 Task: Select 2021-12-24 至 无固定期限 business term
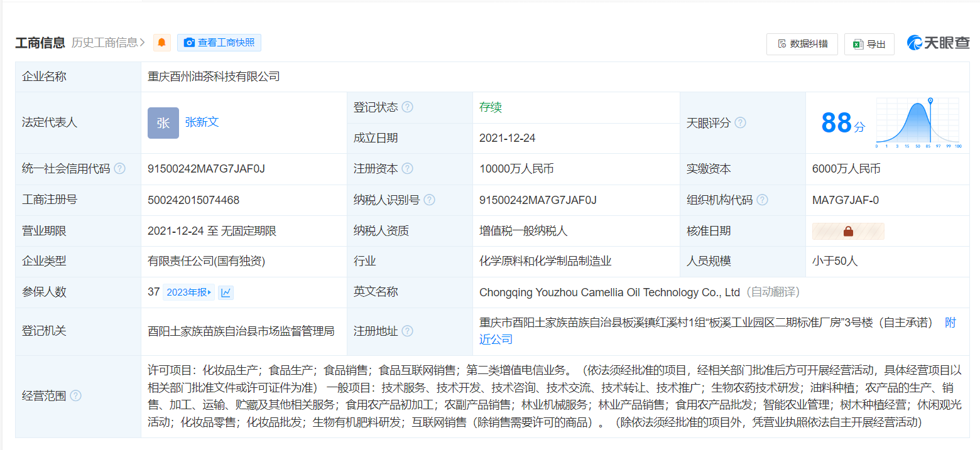[x=212, y=231]
